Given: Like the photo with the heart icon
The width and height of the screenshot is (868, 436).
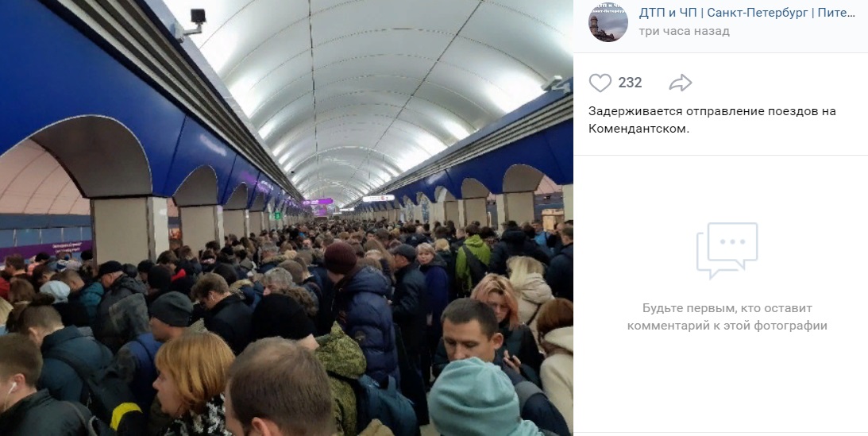Looking at the screenshot, I should tap(600, 83).
